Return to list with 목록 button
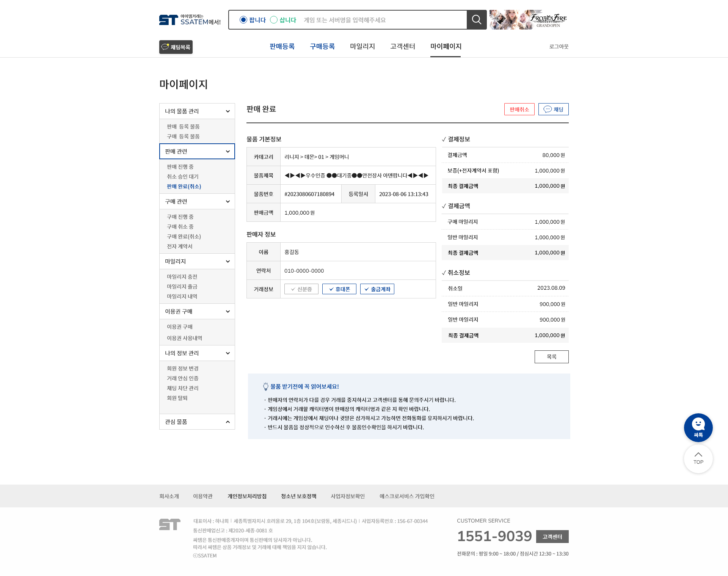 (552, 357)
